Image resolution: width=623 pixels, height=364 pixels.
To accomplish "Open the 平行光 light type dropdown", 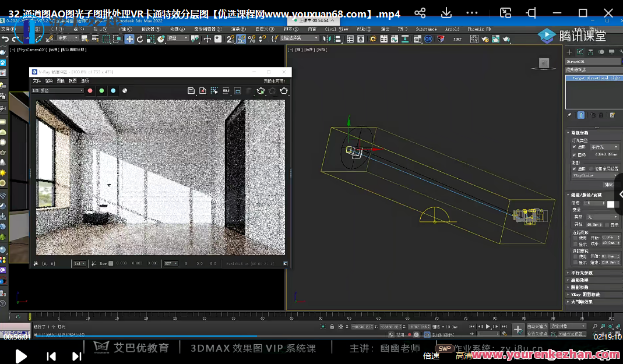I will tap(604, 147).
